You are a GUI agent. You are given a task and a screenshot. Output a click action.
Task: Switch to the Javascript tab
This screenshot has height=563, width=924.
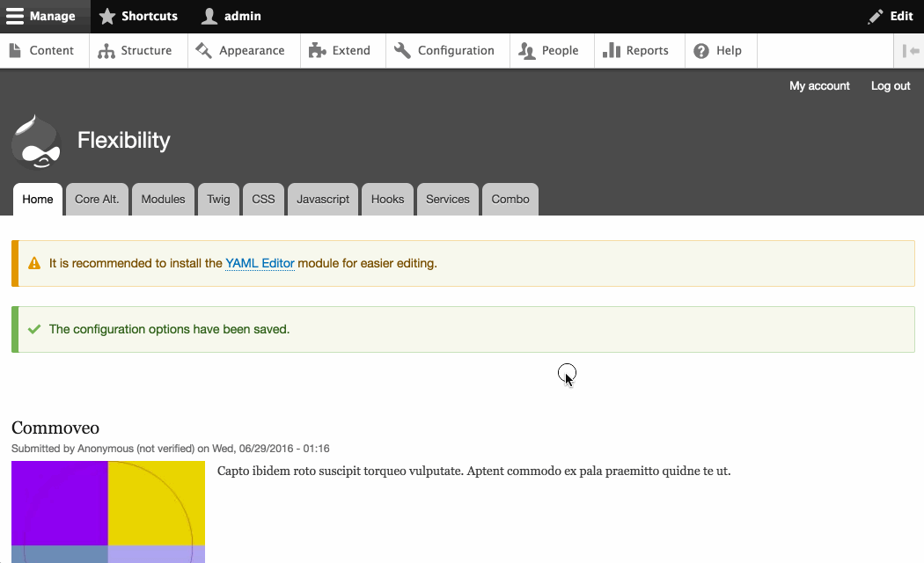[x=323, y=199]
